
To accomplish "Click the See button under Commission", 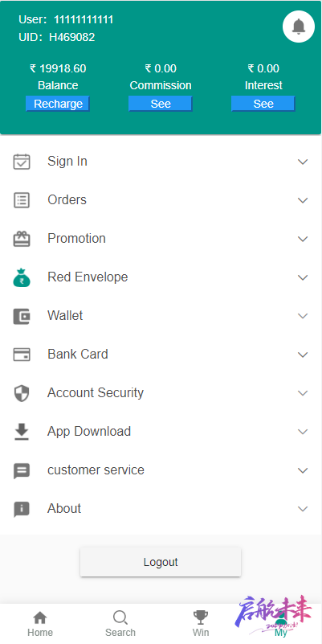I will 161,104.
